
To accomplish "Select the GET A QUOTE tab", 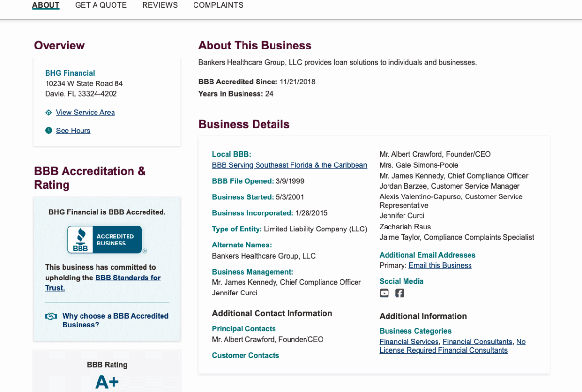I will click(x=100, y=5).
